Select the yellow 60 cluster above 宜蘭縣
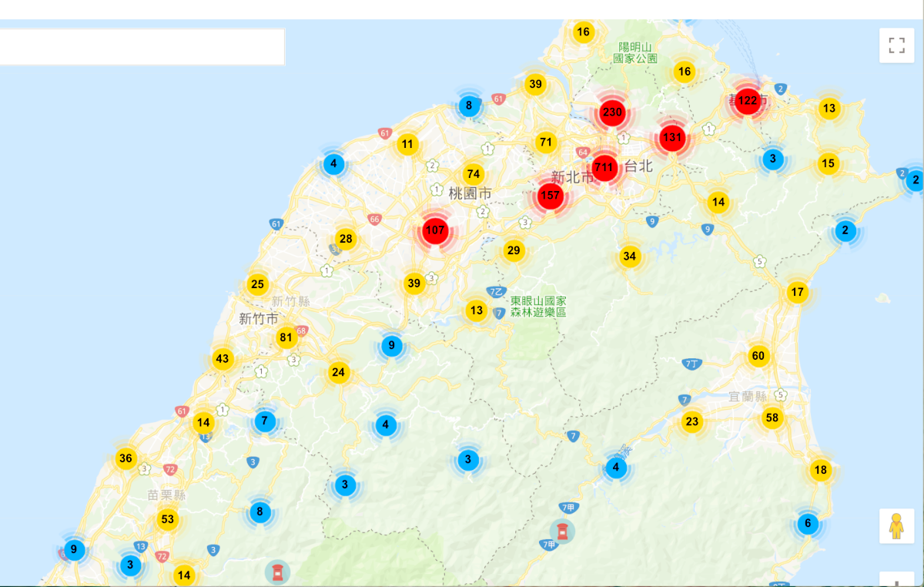This screenshot has height=587, width=924. 758,356
